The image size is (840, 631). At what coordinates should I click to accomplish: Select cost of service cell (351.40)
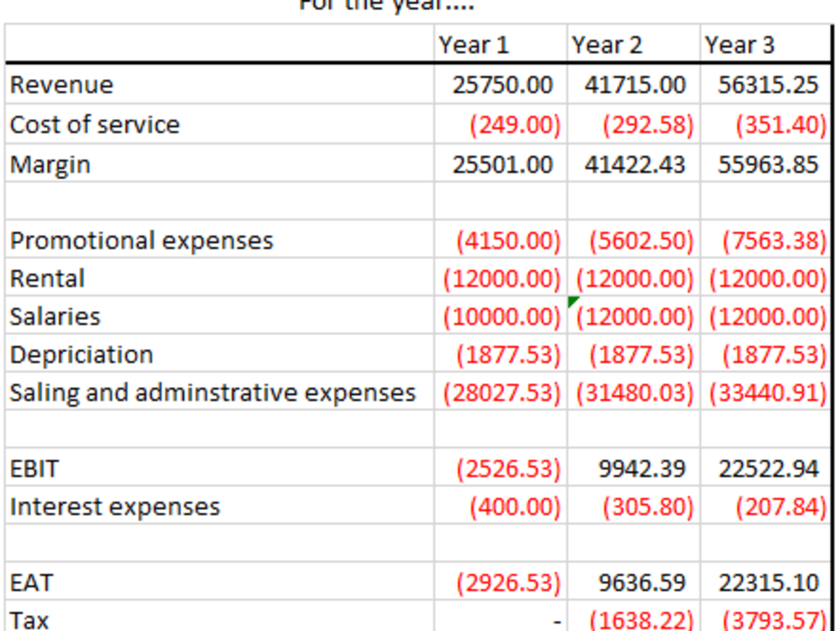(765, 124)
